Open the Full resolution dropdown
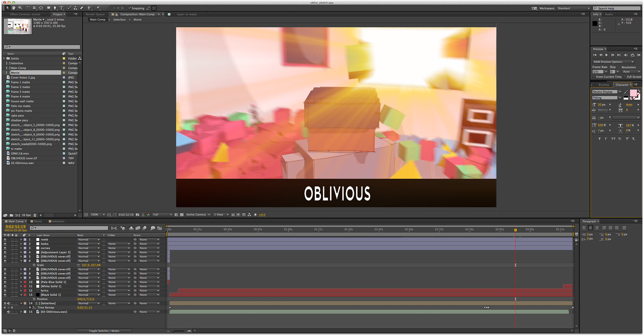This screenshot has width=644, height=336. point(162,215)
